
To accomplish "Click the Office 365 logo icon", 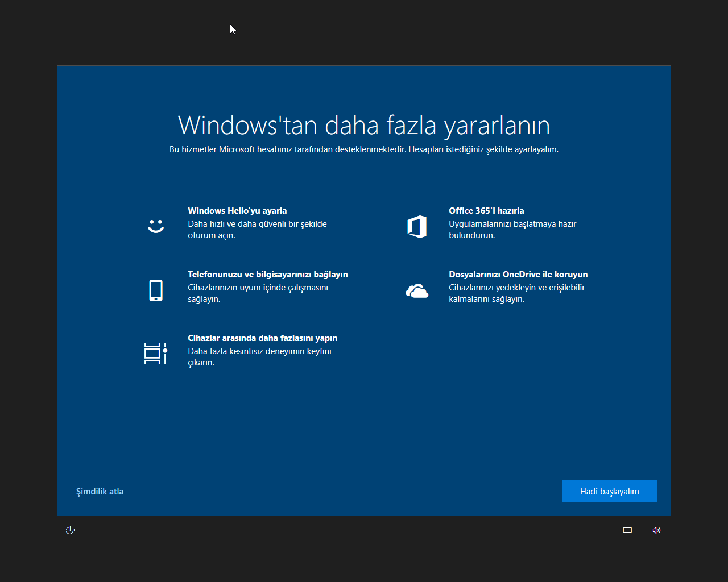I will (417, 227).
